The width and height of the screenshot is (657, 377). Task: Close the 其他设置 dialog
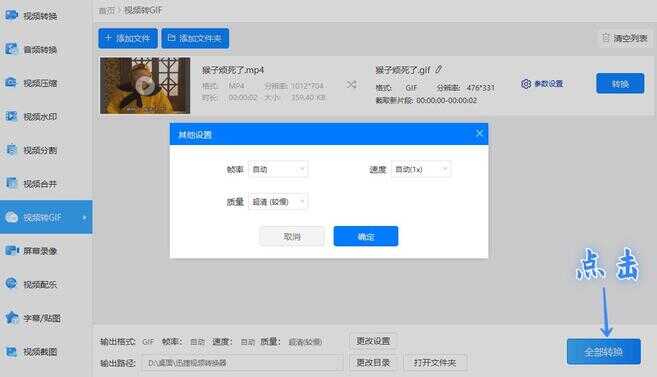tap(479, 134)
